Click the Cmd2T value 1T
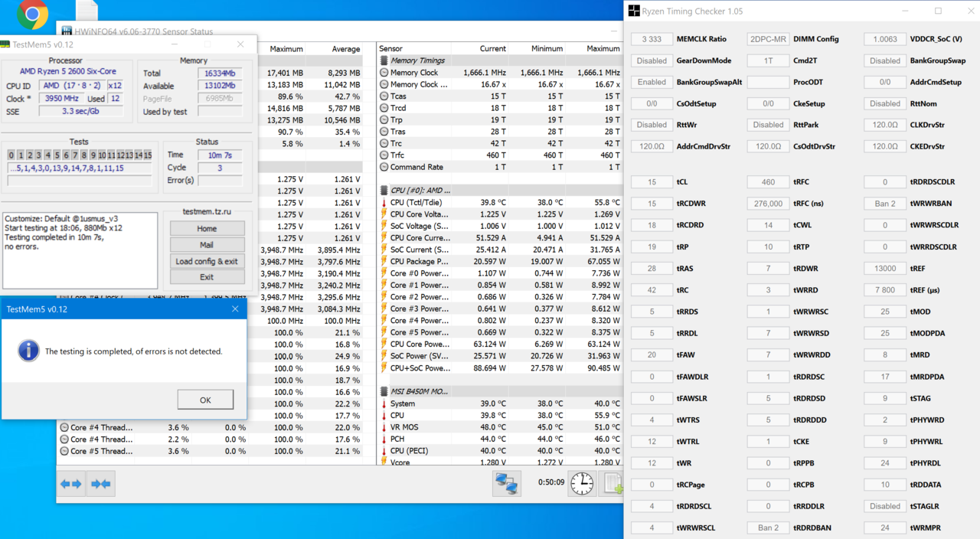The height and width of the screenshot is (539, 980). point(768,60)
